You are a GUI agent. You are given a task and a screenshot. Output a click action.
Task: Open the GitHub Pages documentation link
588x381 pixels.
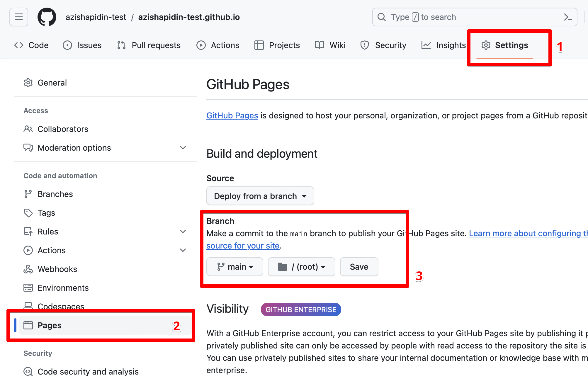(232, 115)
